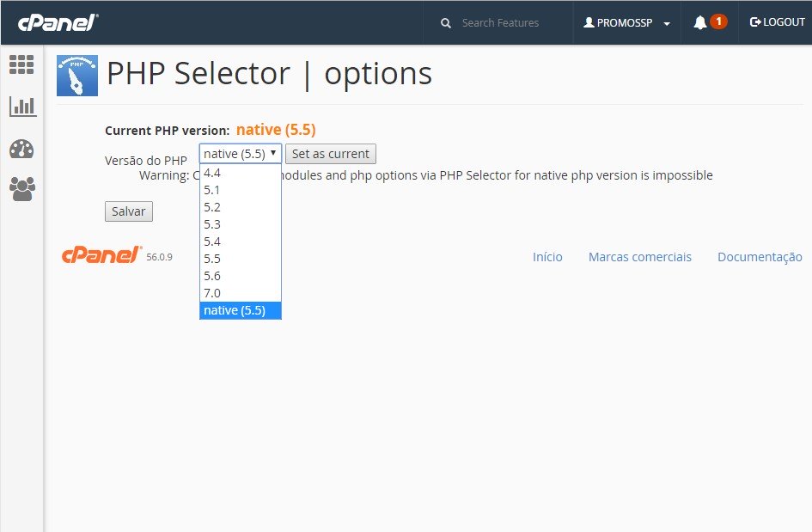The image size is (812, 532).
Task: Choose PHP version 5.2
Action: pyautogui.click(x=241, y=207)
